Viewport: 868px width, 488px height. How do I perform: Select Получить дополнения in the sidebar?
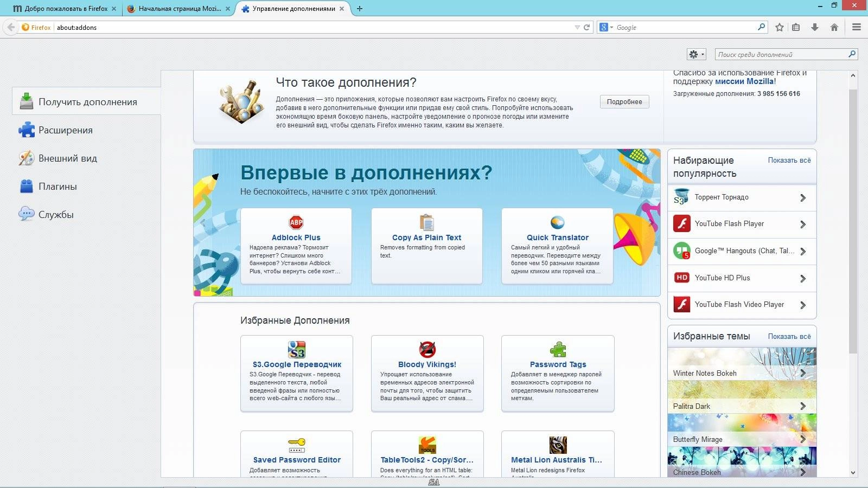(87, 101)
